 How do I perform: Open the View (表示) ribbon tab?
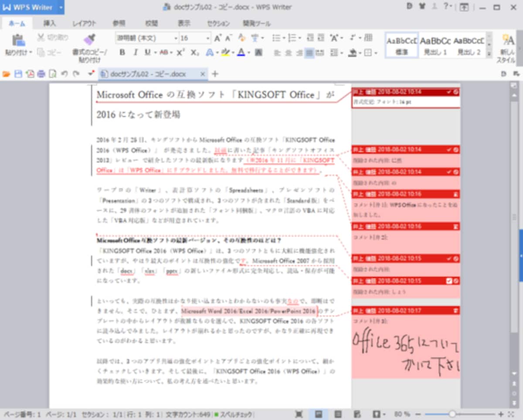184,24
